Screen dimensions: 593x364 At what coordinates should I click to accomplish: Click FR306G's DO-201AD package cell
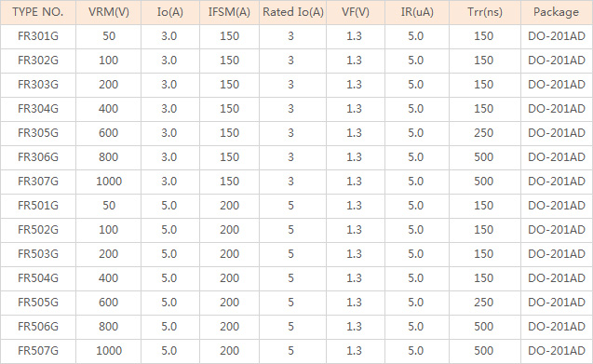[557, 157]
